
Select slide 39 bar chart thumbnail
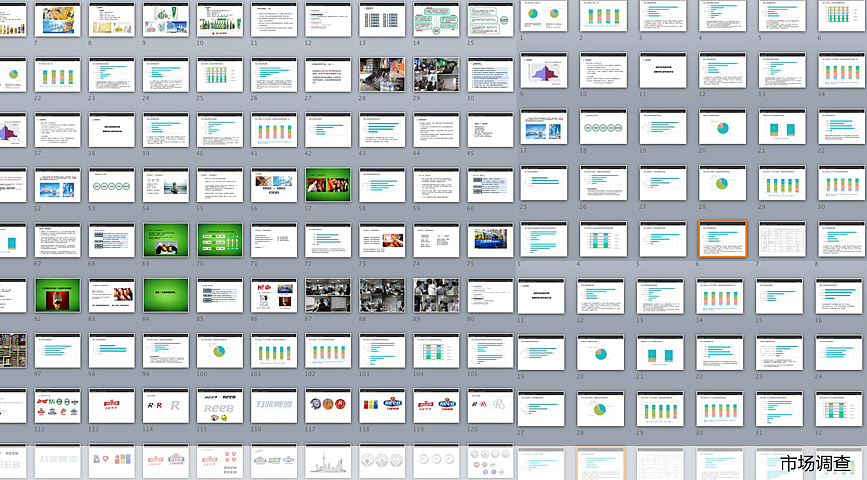pyautogui.click(x=165, y=130)
